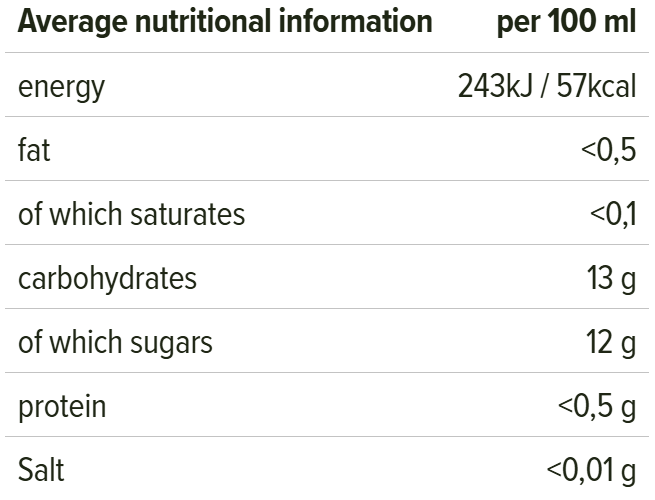Select the 'energy' row label
The image size is (655, 500).
point(61,87)
